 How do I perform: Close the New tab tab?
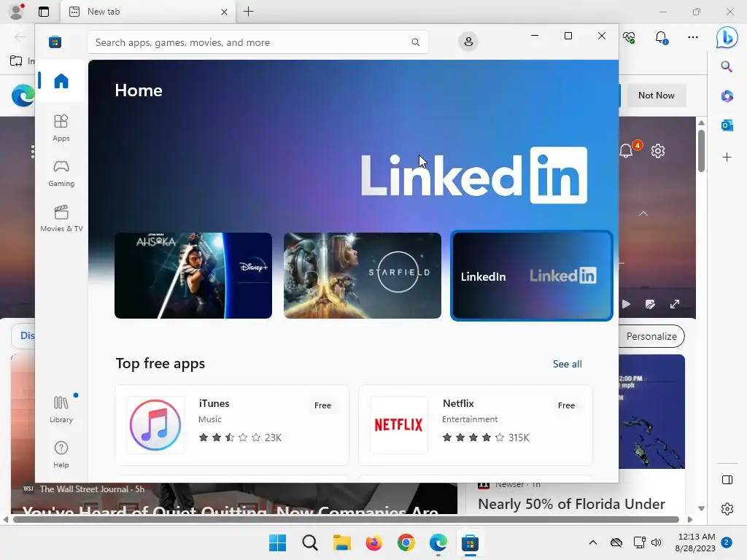click(224, 12)
